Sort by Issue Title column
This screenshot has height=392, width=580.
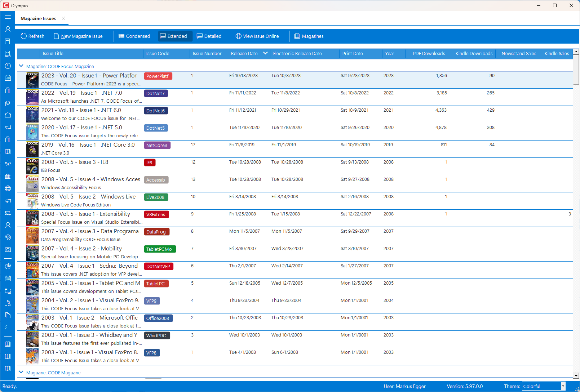click(x=92, y=53)
